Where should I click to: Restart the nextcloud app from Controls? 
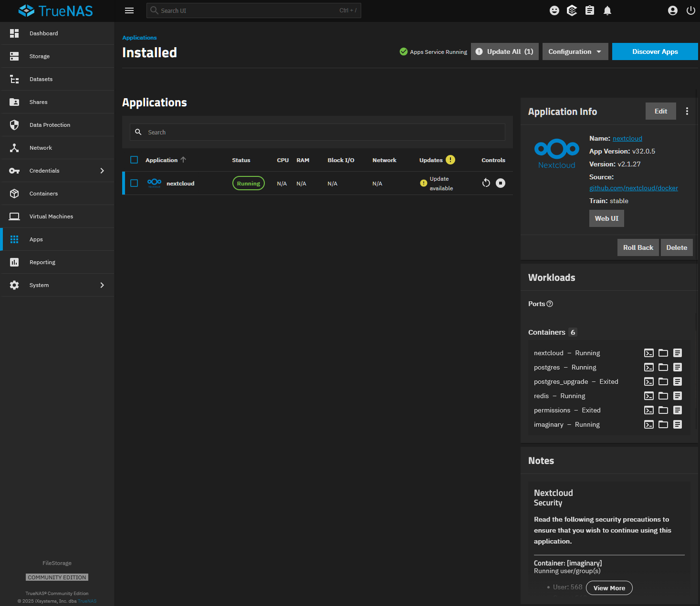(486, 183)
